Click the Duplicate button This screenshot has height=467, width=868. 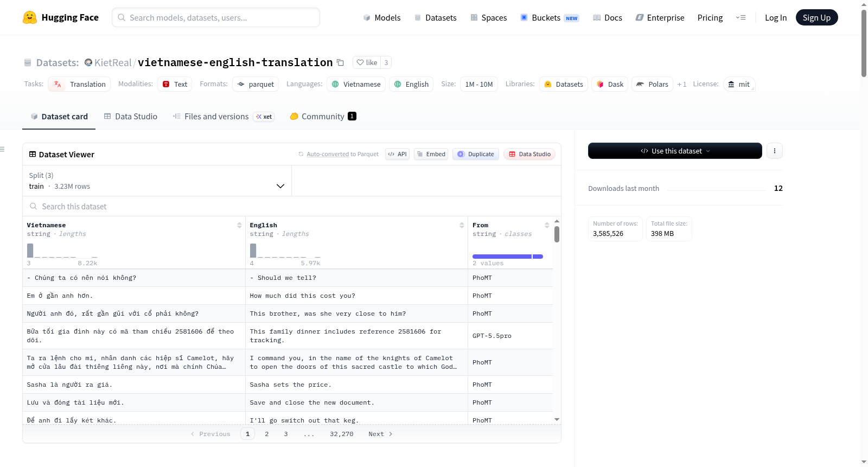[475, 154]
